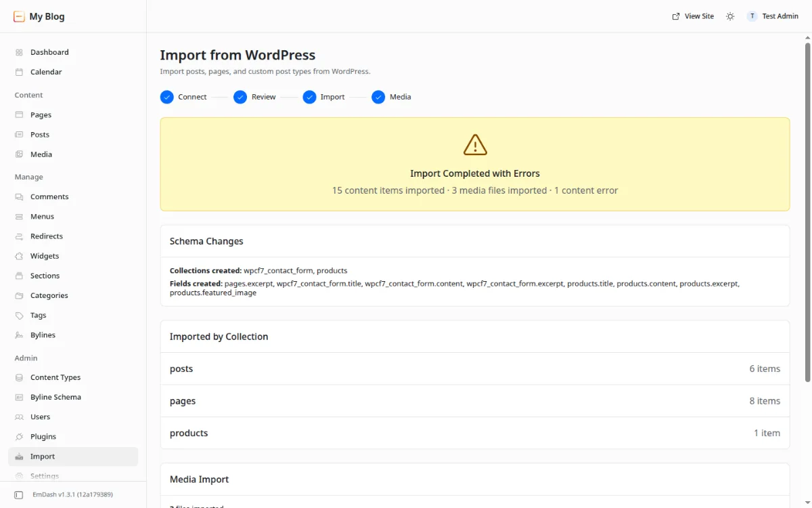This screenshot has width=812, height=508.
Task: Click the View Site external link icon
Action: (676, 16)
